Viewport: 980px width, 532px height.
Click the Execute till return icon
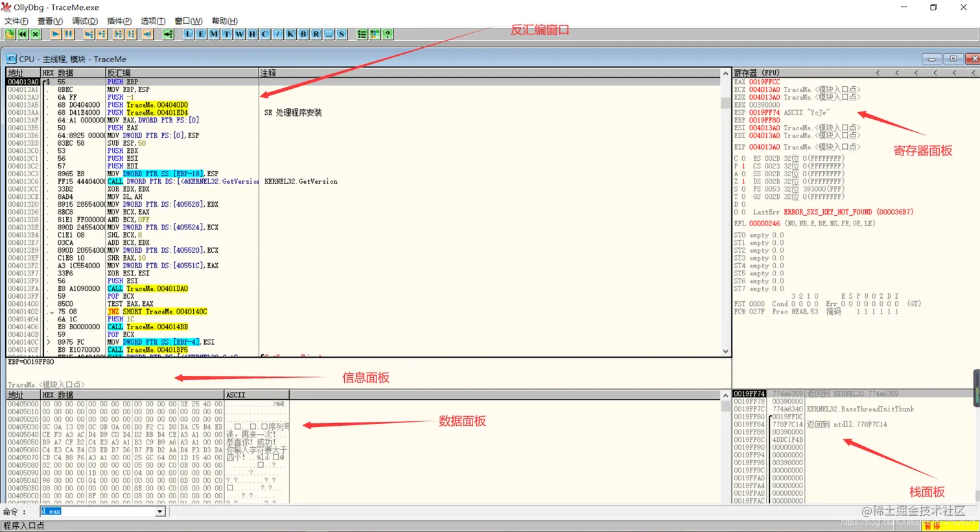point(148,34)
